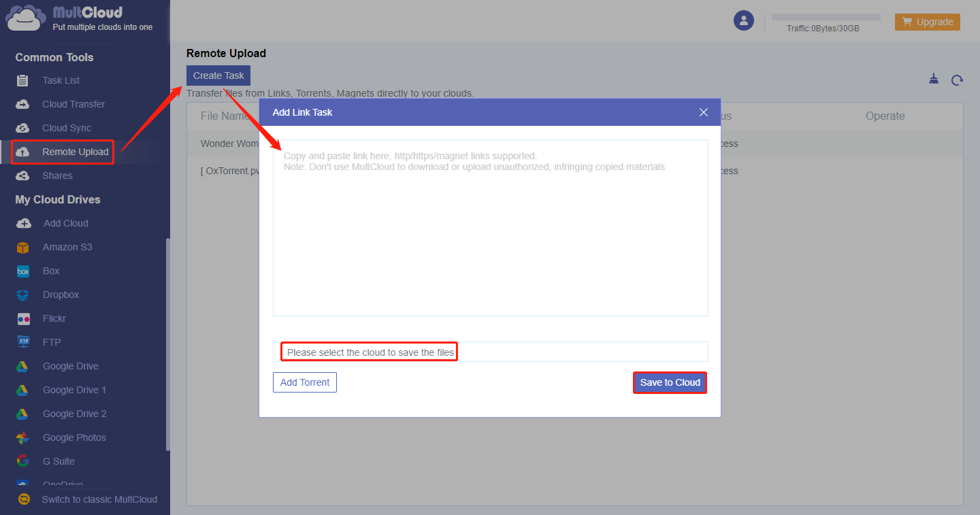The image size is (980, 515).
Task: Click the Save to Cloud button
Action: pyautogui.click(x=670, y=382)
